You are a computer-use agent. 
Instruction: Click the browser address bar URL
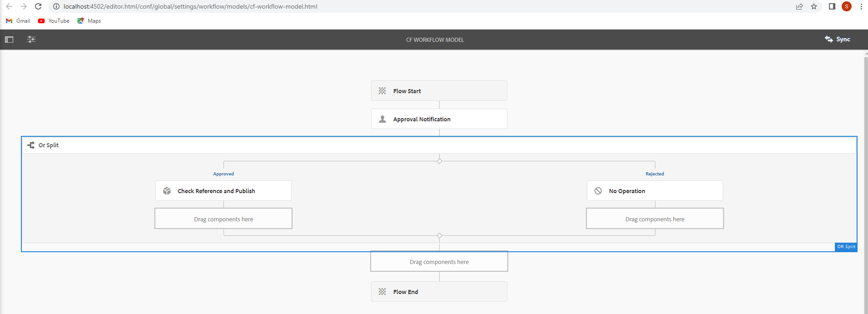[x=190, y=6]
